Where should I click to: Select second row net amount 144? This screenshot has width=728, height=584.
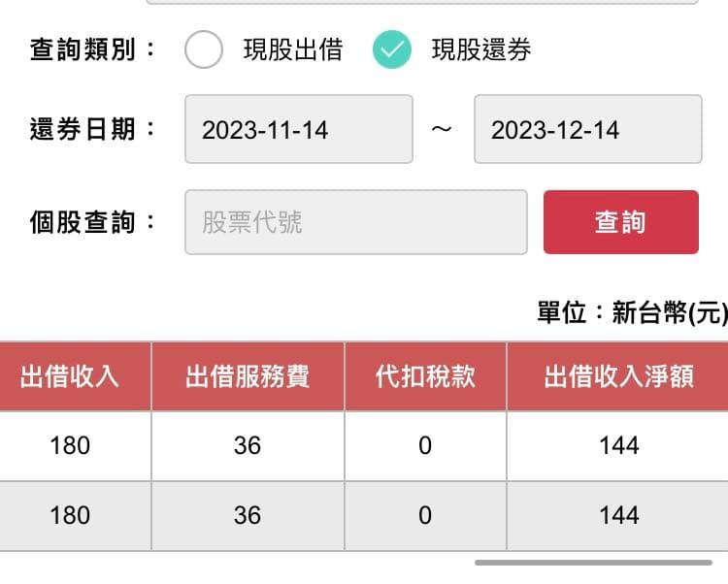[x=618, y=515]
